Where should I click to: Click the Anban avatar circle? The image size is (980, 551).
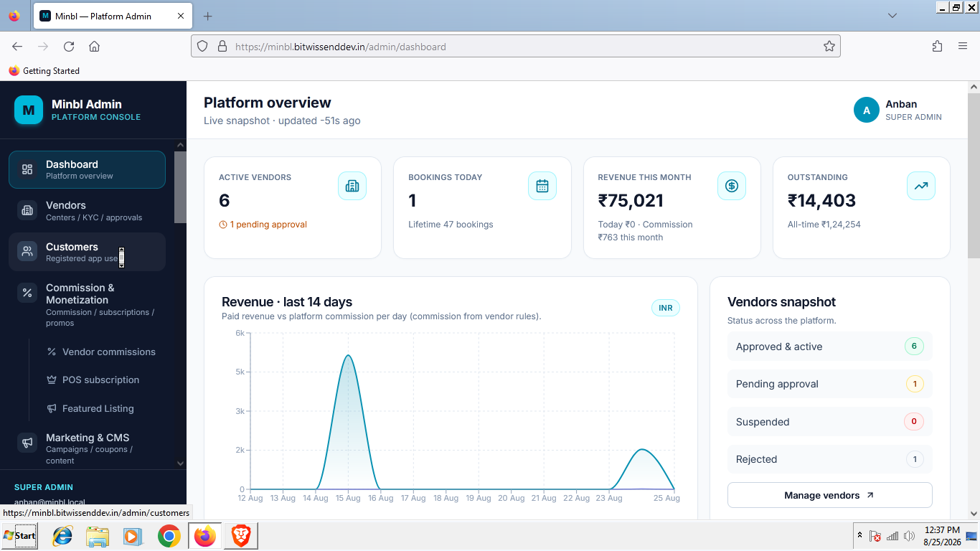click(x=867, y=110)
